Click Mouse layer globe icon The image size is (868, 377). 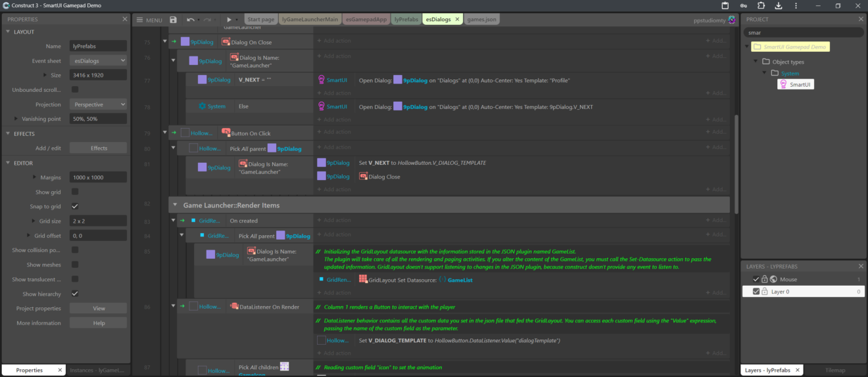[x=773, y=279]
